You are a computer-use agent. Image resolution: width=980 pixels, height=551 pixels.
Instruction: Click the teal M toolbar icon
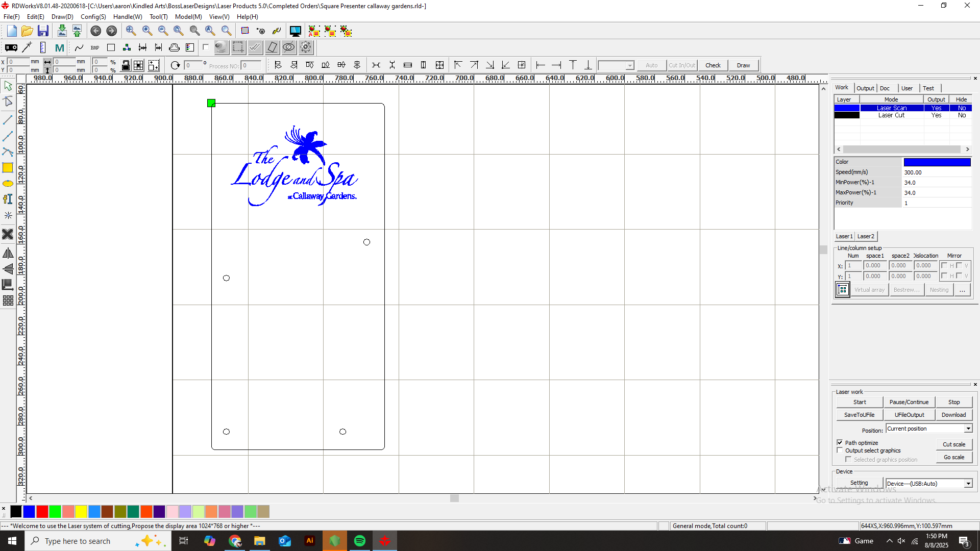coord(59,47)
